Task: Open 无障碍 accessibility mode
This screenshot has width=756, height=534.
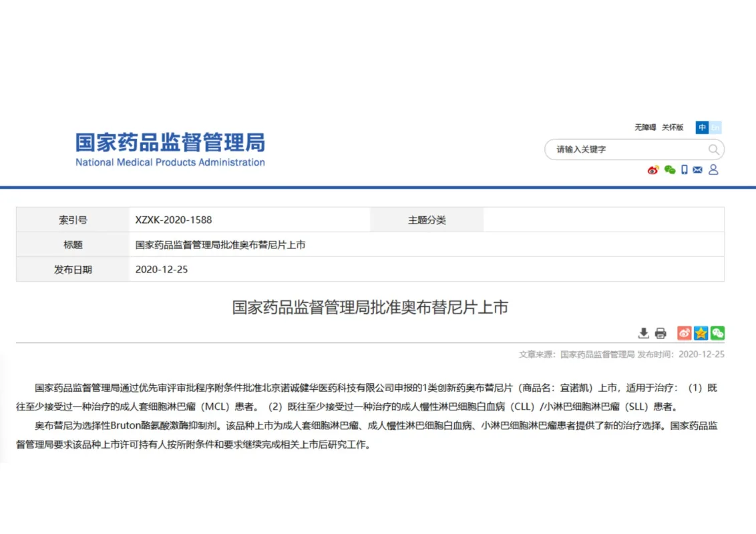Action: click(645, 127)
